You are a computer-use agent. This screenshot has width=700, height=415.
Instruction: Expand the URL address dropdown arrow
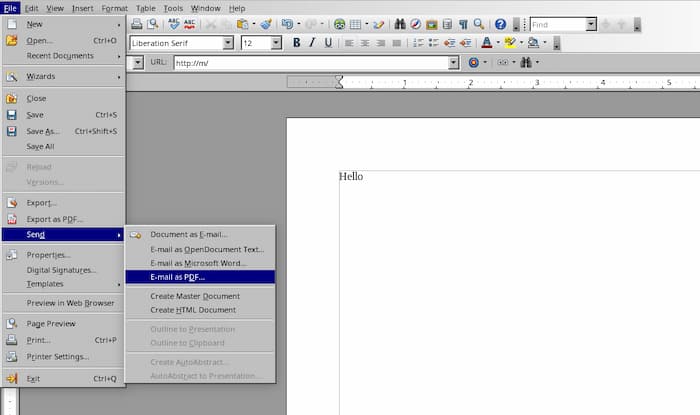click(x=452, y=62)
